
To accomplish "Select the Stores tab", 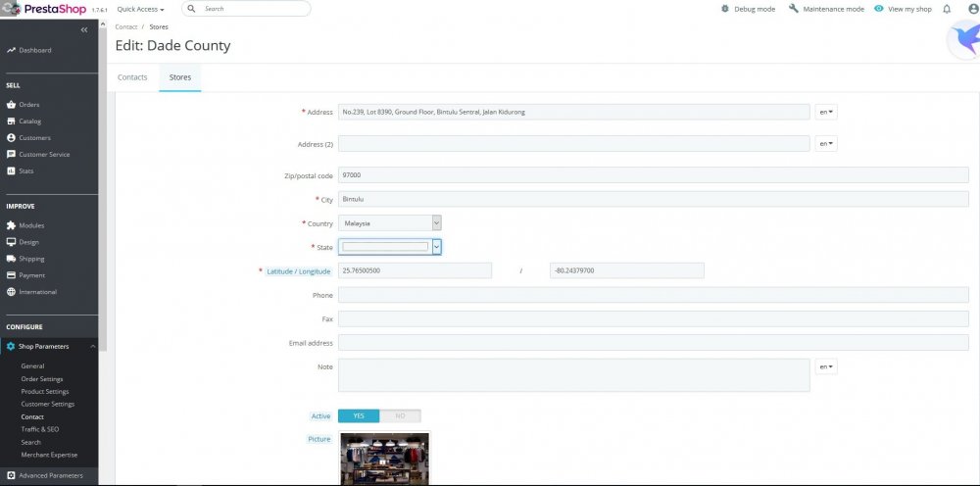I will click(180, 77).
